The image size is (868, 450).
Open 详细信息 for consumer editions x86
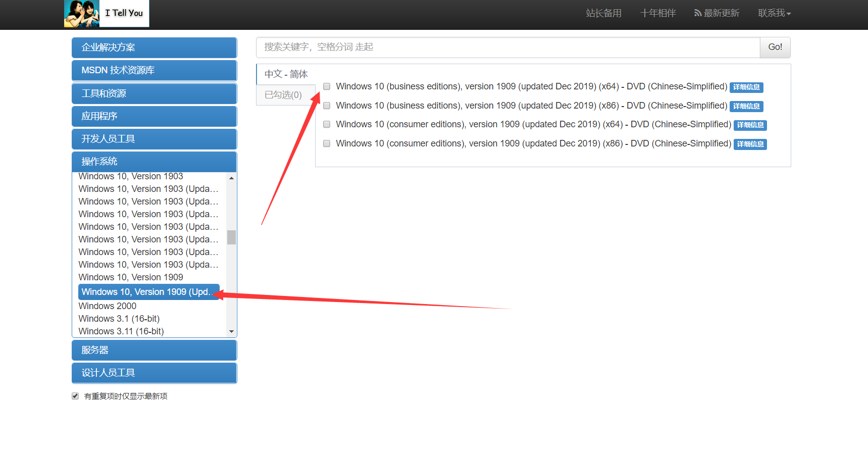[750, 144]
